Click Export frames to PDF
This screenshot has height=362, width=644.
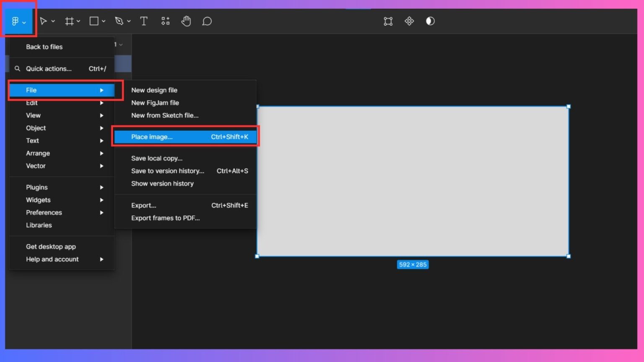coord(165,218)
